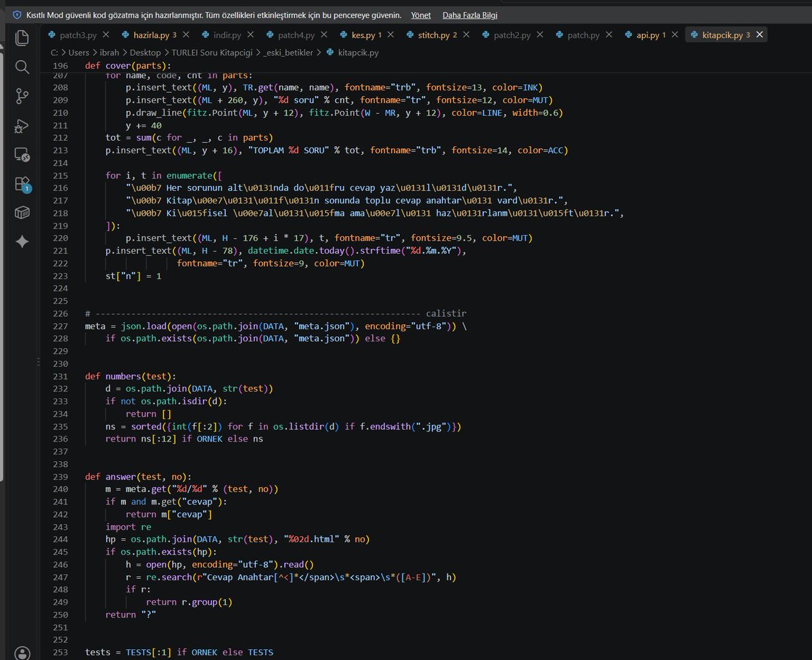Open the Daha Fazla Bilgi link
The height and width of the screenshot is (660, 812).
[x=470, y=15]
